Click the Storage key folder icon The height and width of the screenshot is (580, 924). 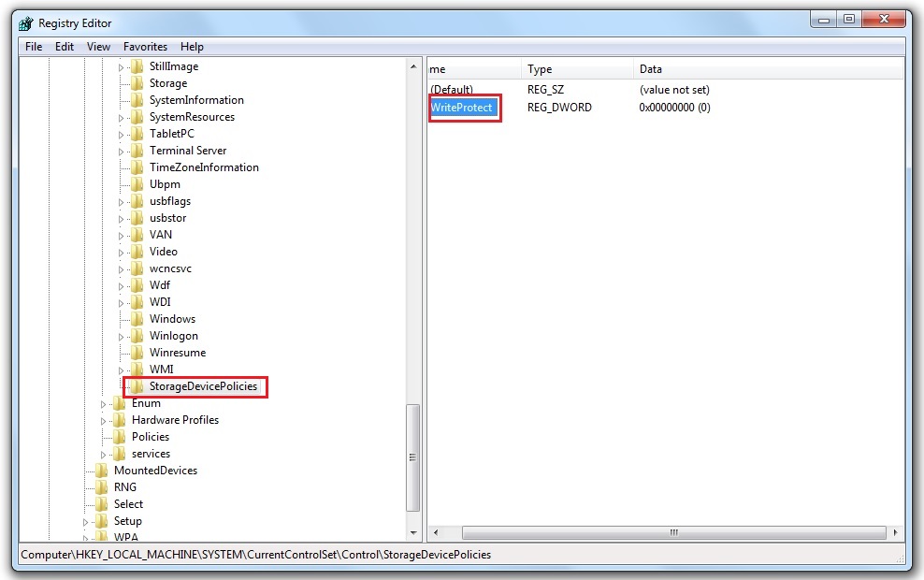[137, 83]
